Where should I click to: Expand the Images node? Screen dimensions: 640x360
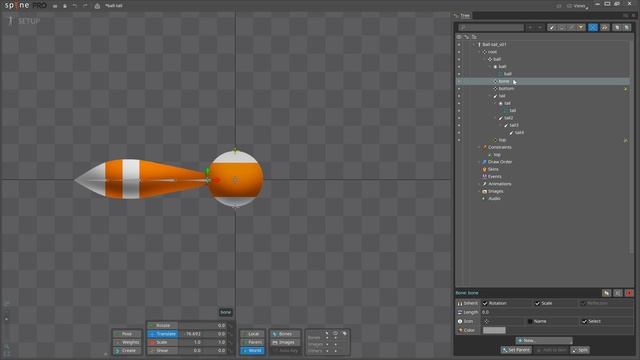click(x=479, y=191)
